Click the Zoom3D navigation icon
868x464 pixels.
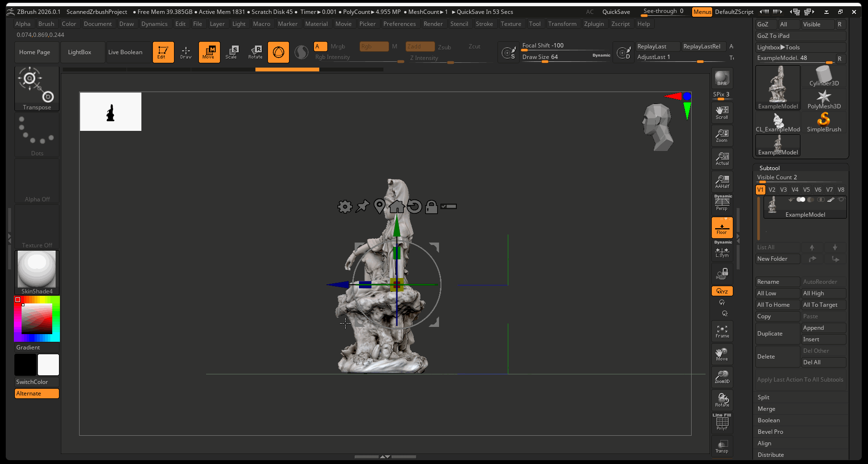722,376
